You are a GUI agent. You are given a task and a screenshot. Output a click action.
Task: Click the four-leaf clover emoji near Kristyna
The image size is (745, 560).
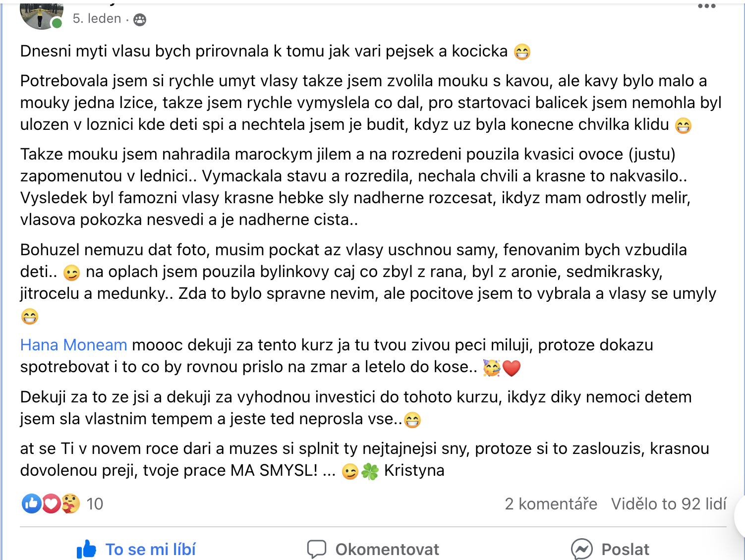click(x=370, y=471)
